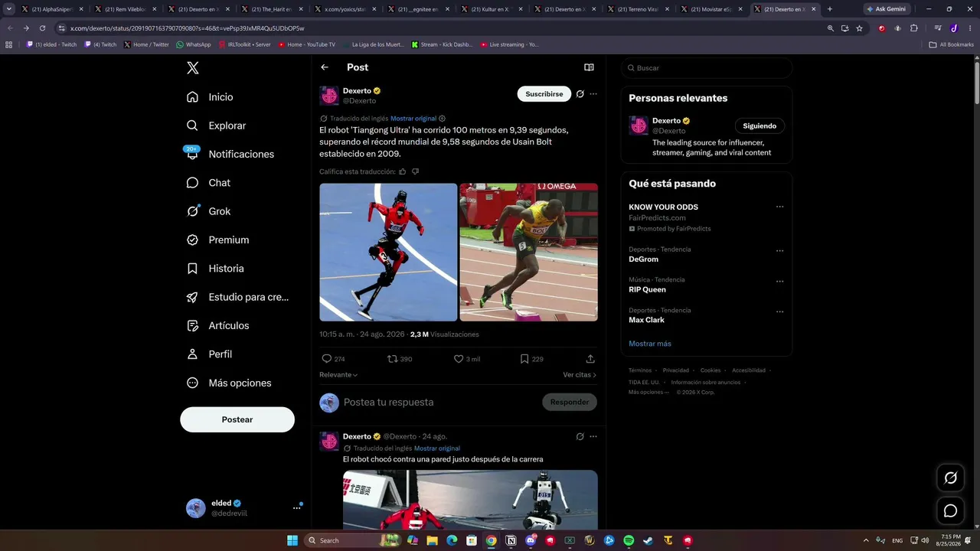Open Grok icon next to Suscribirse
980x551 pixels.
580,94
